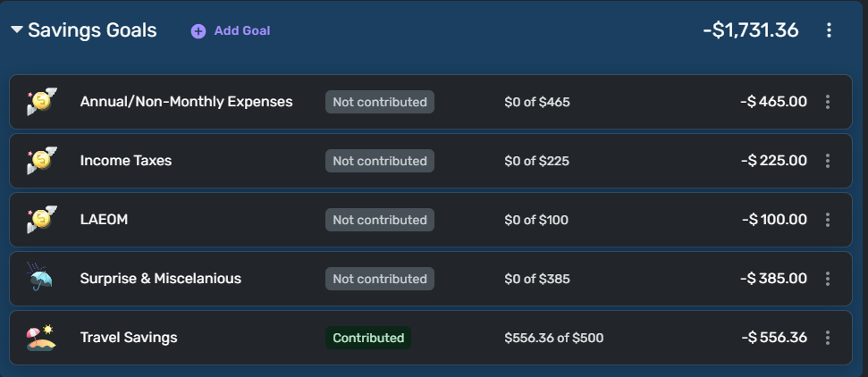The height and width of the screenshot is (377, 868).
Task: Click the -$1,731.36 savings goals total
Action: [x=750, y=30]
